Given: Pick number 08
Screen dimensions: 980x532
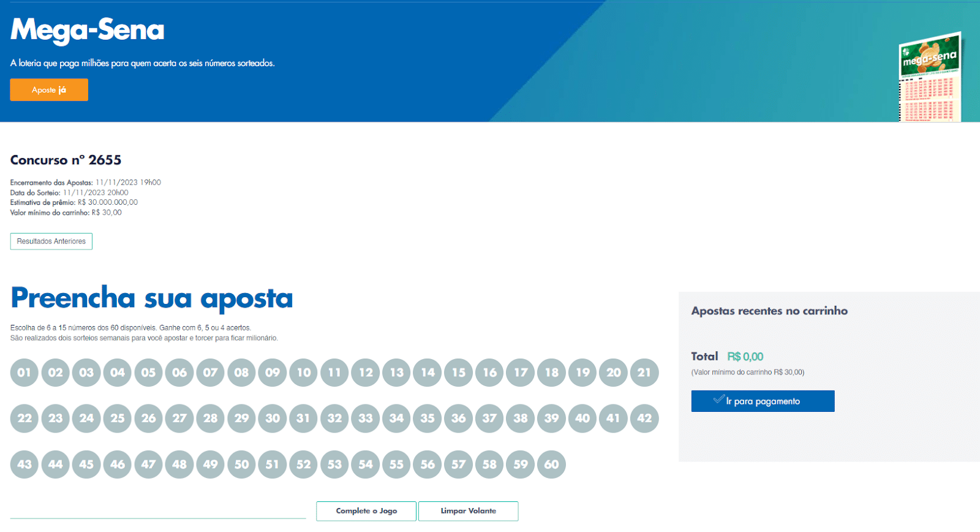Looking at the screenshot, I should tap(242, 373).
